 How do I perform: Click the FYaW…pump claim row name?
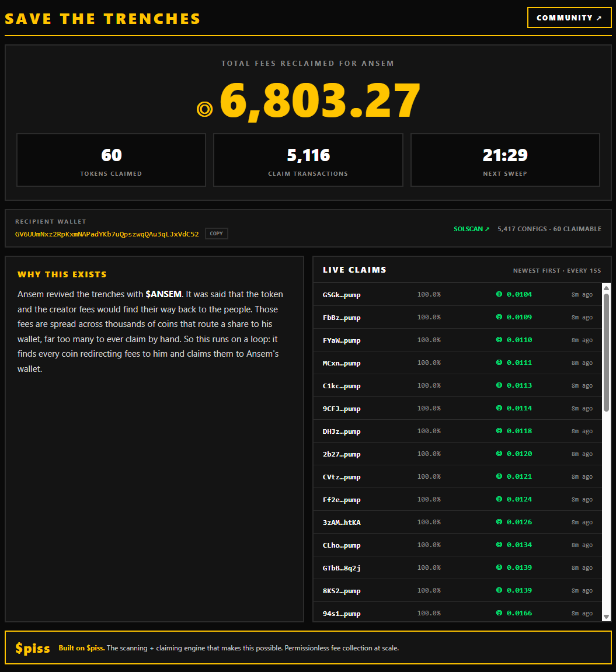point(342,340)
